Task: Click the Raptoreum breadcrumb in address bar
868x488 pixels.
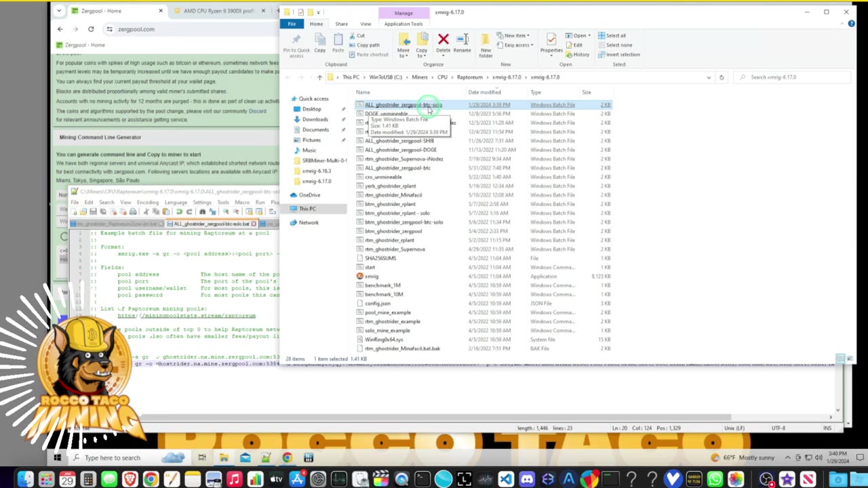Action: pyautogui.click(x=469, y=77)
